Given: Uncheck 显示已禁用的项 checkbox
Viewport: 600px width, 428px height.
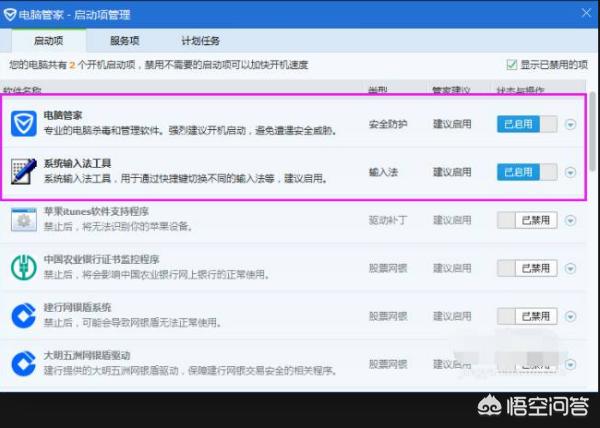Looking at the screenshot, I should tap(511, 64).
